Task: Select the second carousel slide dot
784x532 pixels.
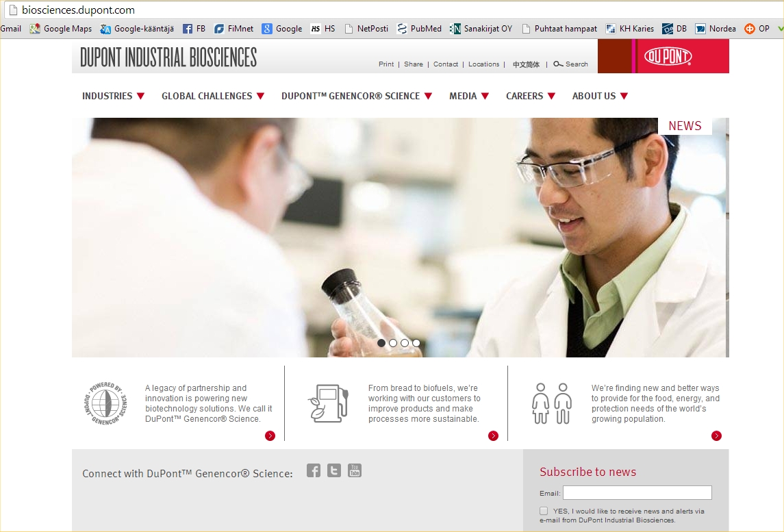Action: 393,343
